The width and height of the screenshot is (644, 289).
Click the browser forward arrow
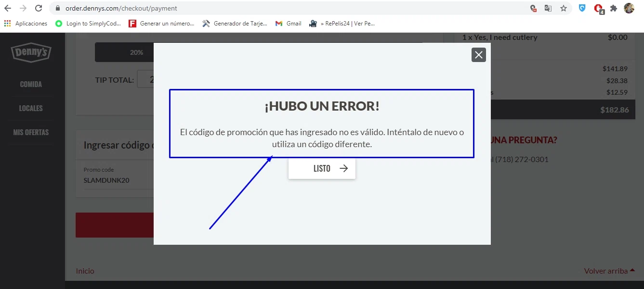pos(23,8)
